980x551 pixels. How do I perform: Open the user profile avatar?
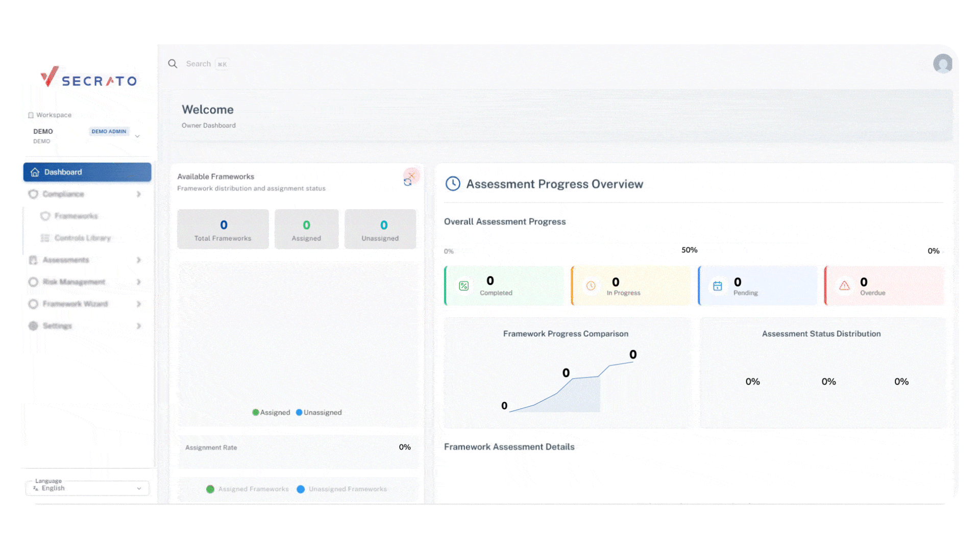(942, 64)
